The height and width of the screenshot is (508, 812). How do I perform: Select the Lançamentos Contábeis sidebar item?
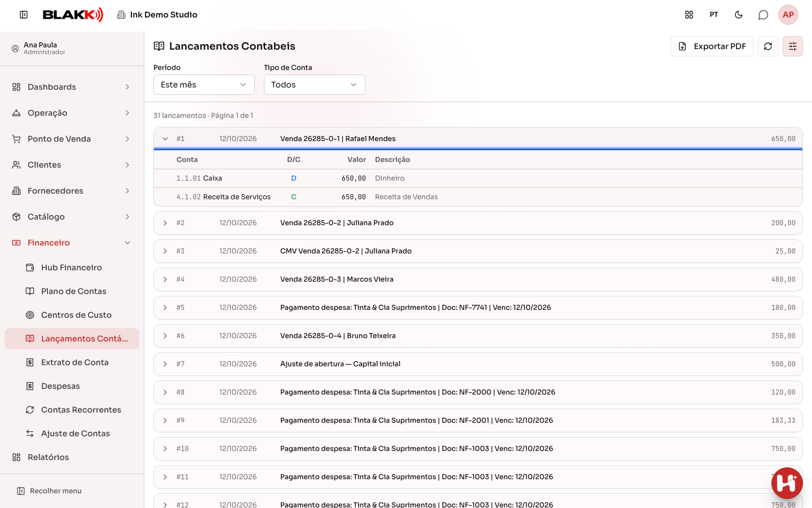[72, 339]
